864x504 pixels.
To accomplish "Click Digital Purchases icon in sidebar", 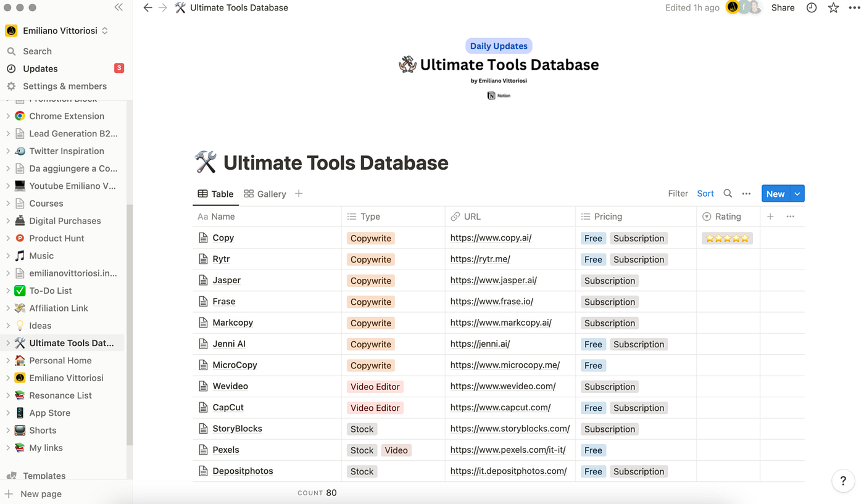I will [20, 221].
